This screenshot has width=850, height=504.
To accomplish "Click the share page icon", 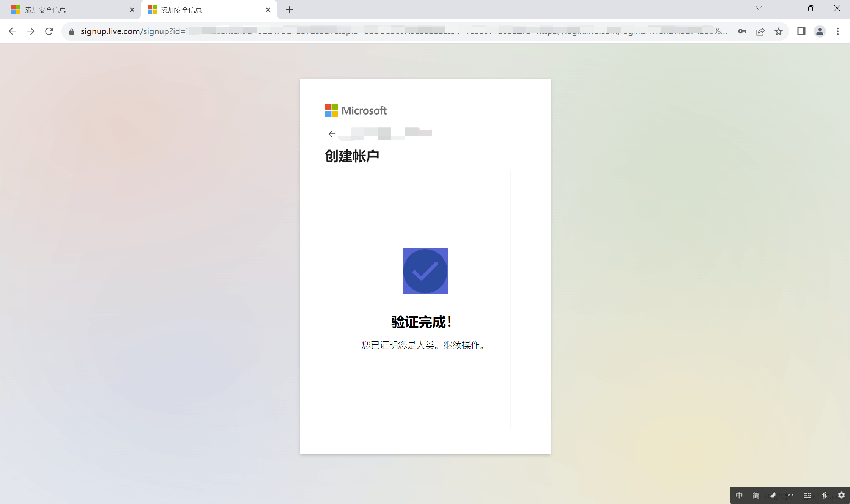I will [760, 31].
